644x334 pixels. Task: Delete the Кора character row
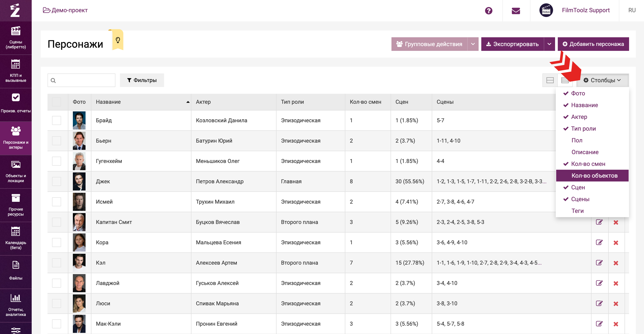point(615,243)
